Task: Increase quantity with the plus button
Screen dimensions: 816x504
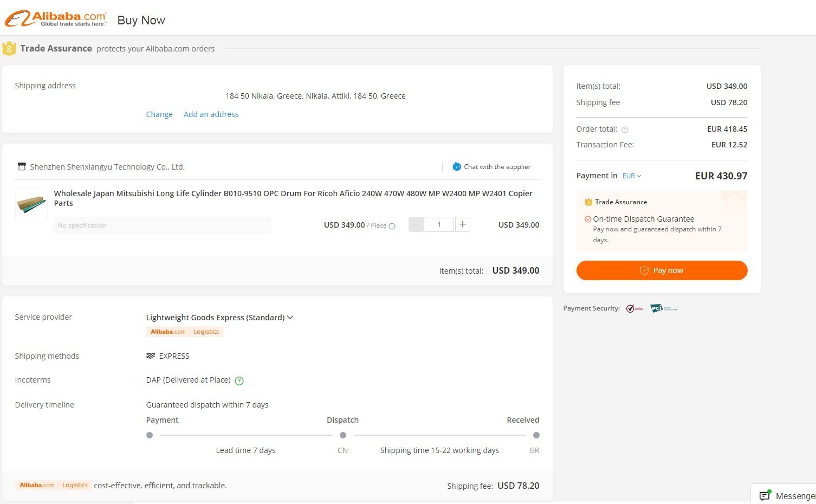Action: point(462,224)
